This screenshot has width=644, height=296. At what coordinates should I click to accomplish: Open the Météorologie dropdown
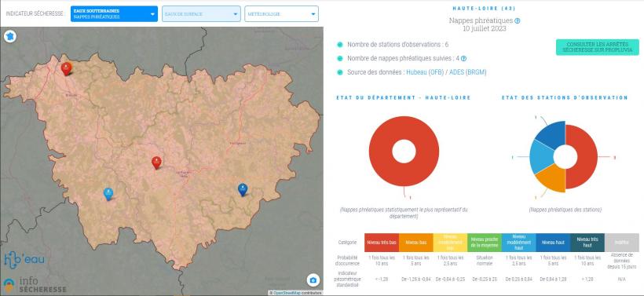[281, 14]
